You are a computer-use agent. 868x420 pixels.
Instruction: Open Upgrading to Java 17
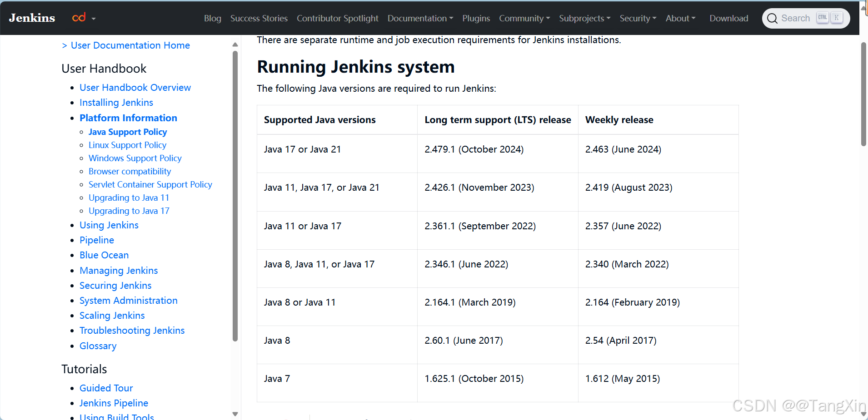coord(129,211)
